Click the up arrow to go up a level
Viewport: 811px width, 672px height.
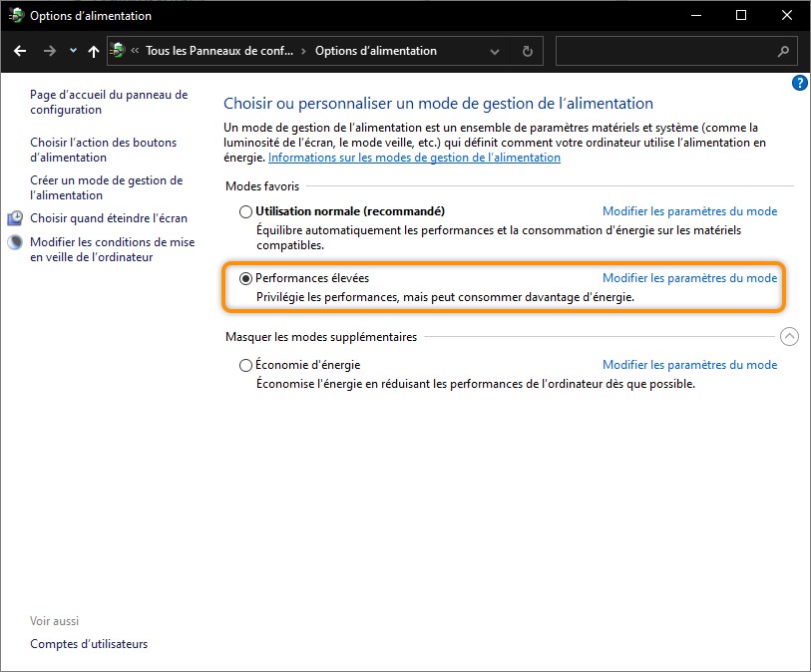click(x=93, y=51)
